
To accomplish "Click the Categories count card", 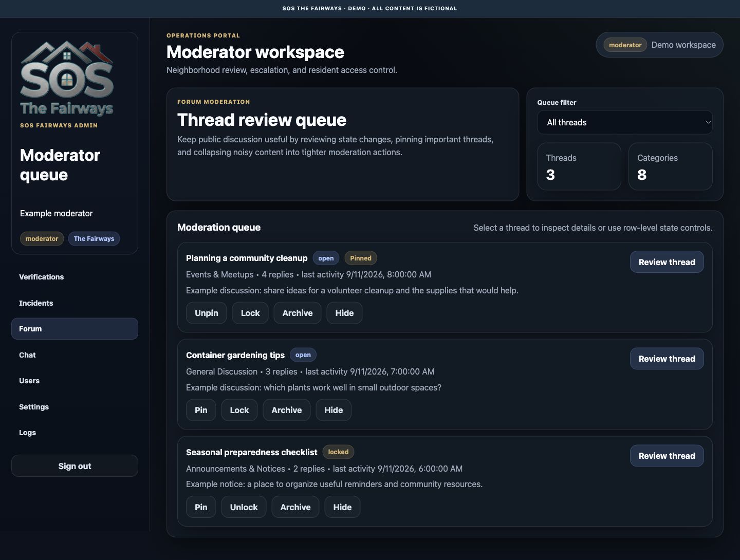I will (x=671, y=166).
